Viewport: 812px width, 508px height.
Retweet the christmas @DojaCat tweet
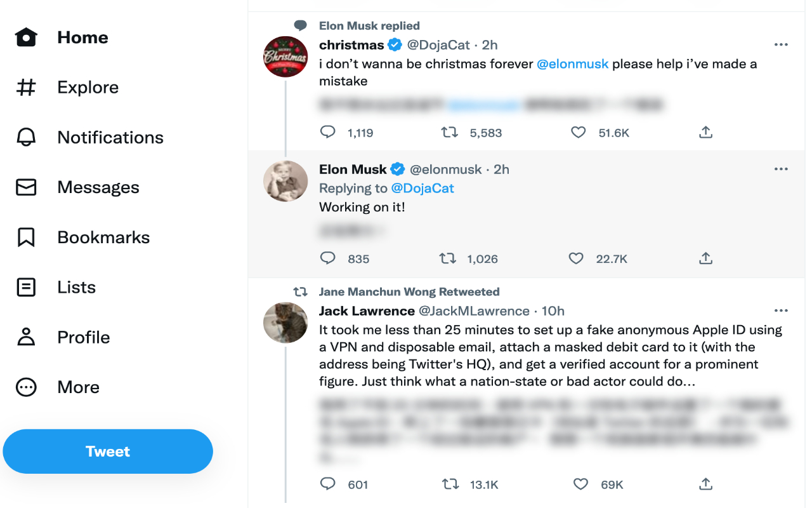(450, 132)
